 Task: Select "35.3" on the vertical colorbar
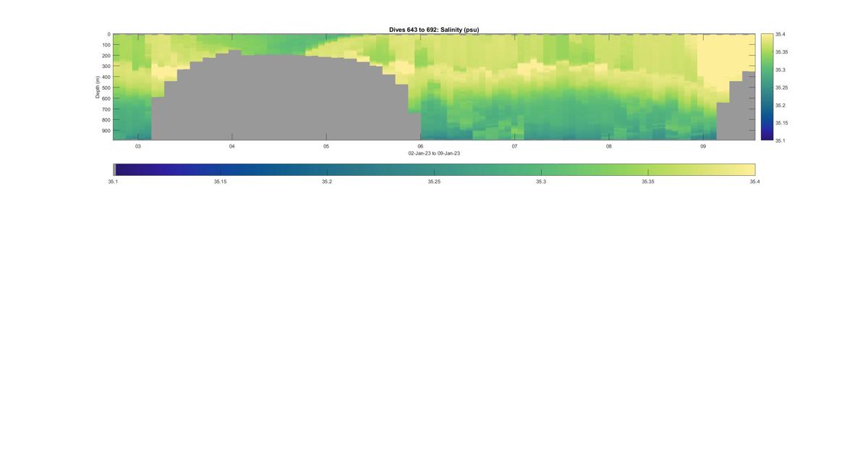780,70
